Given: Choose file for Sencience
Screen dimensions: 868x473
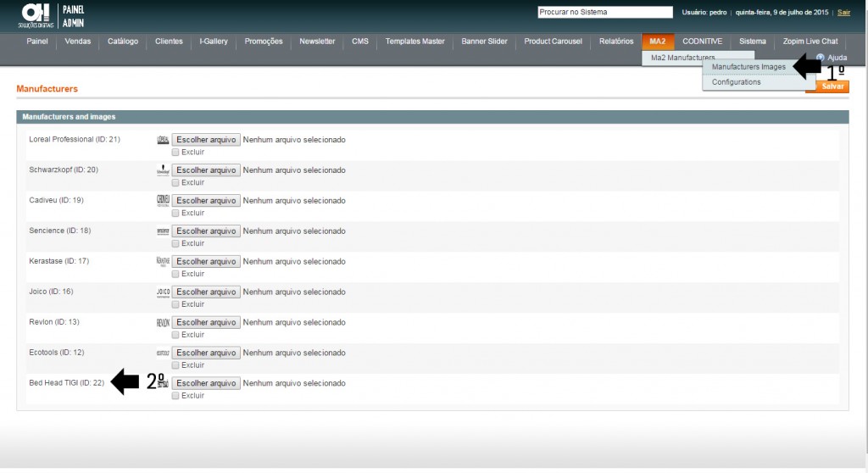Looking at the screenshot, I should coord(206,231).
